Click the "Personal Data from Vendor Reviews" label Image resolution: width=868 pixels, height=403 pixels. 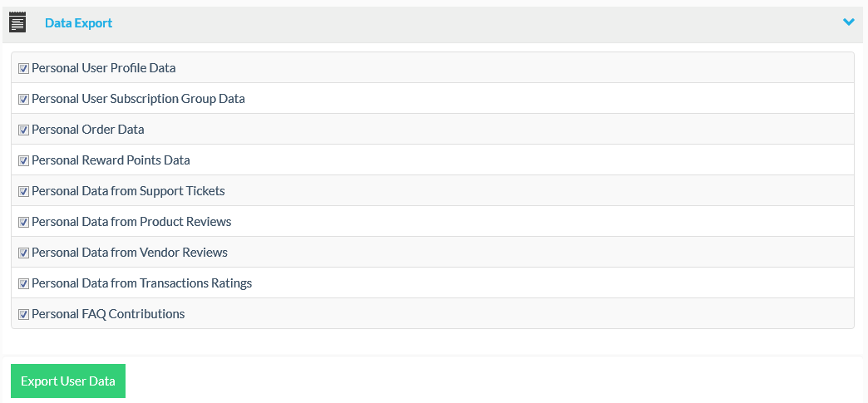pyautogui.click(x=129, y=253)
